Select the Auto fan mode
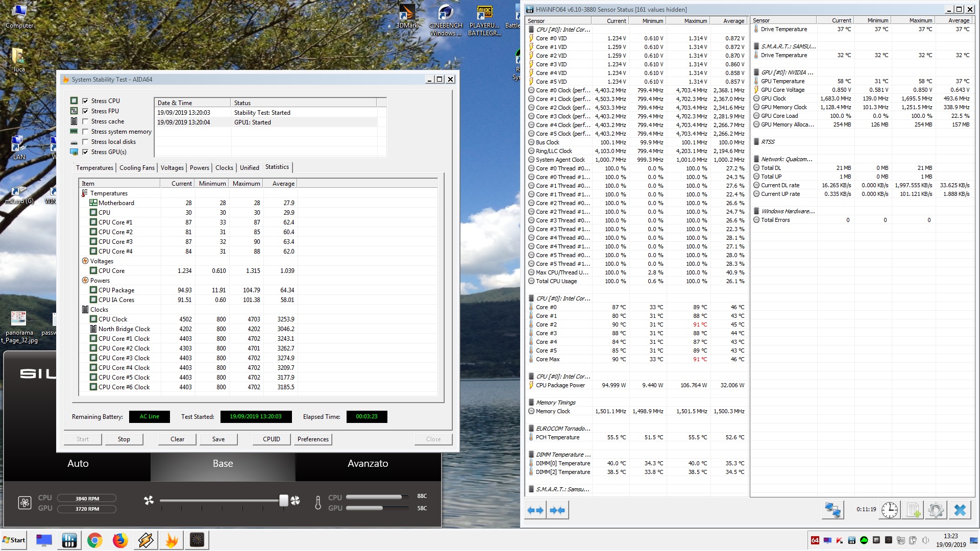 pos(78,464)
